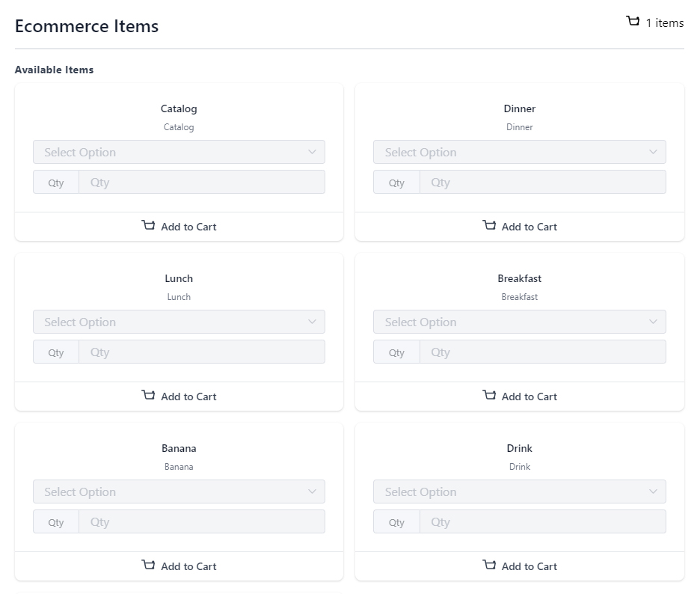Viewport: 700px width, 594px height.
Task: Click the cart icon showing 1 items
Action: (x=633, y=22)
